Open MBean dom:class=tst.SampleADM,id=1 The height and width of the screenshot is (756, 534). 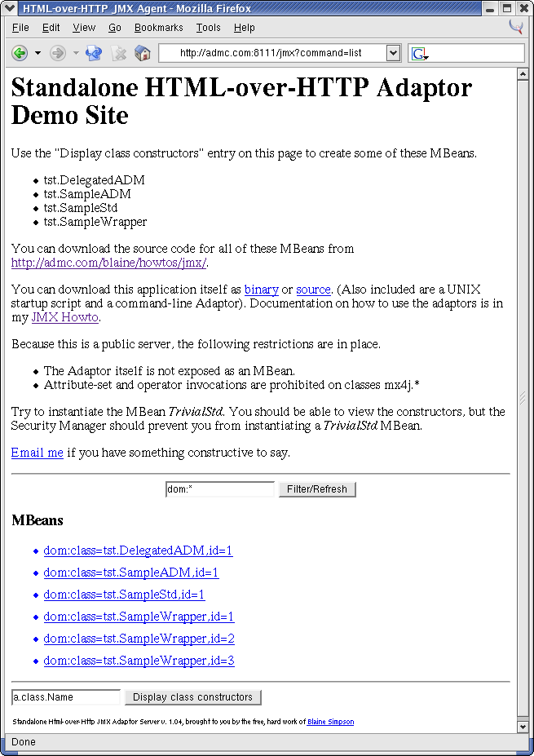point(131,573)
